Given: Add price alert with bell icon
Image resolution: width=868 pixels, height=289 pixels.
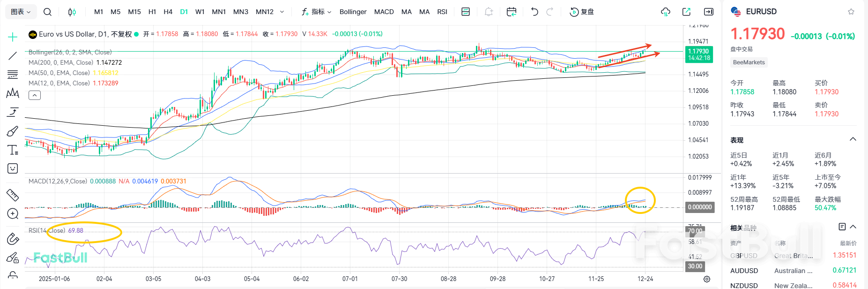Looking at the screenshot, I should click(489, 12).
